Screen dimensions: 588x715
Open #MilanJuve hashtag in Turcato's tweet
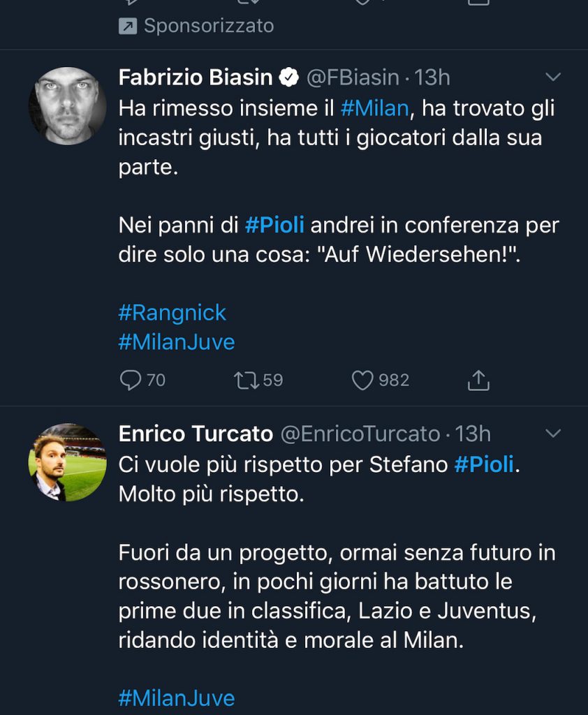177,698
